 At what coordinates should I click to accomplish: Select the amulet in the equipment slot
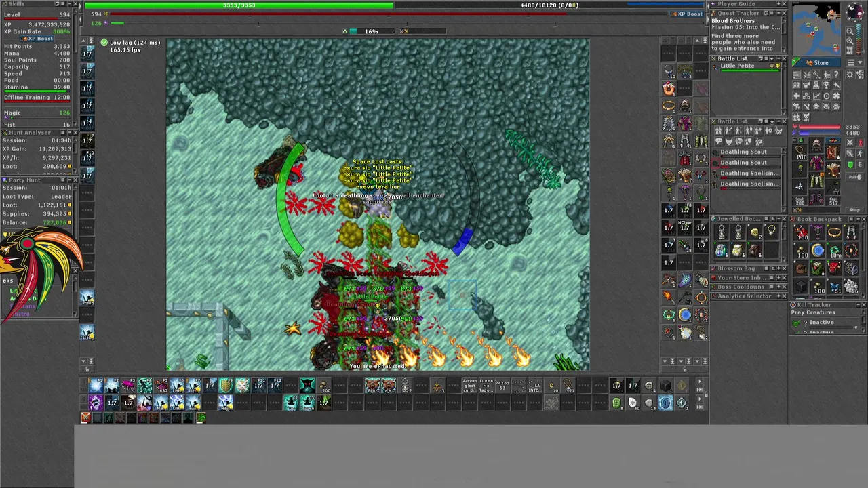point(800,152)
